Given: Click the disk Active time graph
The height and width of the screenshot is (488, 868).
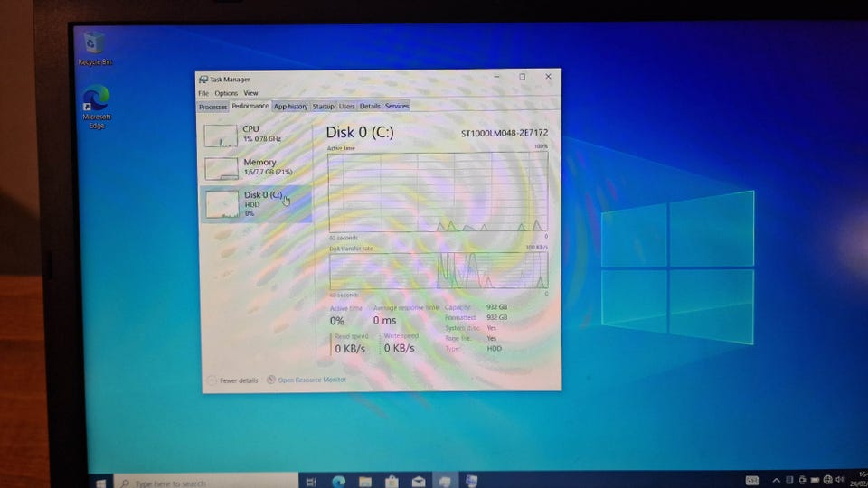Looking at the screenshot, I should point(438,192).
